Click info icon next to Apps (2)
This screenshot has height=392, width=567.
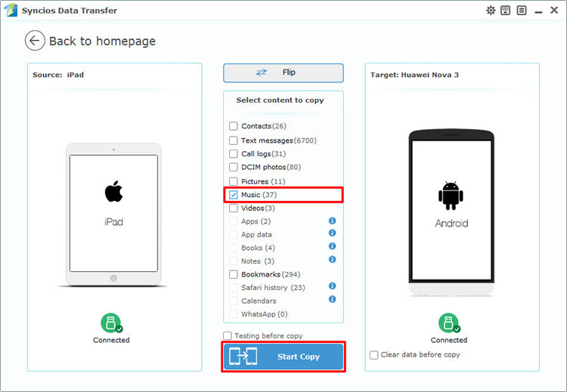click(333, 221)
